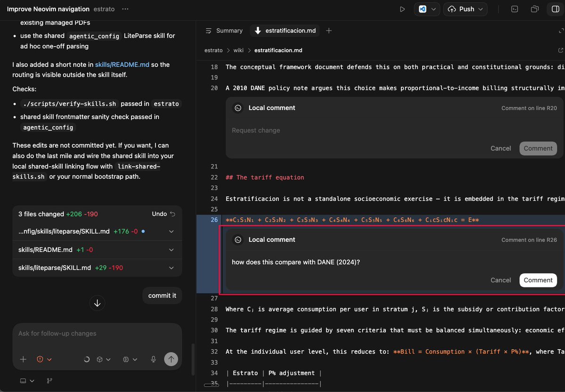Screen dimensions: 565x392
Task: Click the '3 files changed' summary header
Action: click(58, 214)
